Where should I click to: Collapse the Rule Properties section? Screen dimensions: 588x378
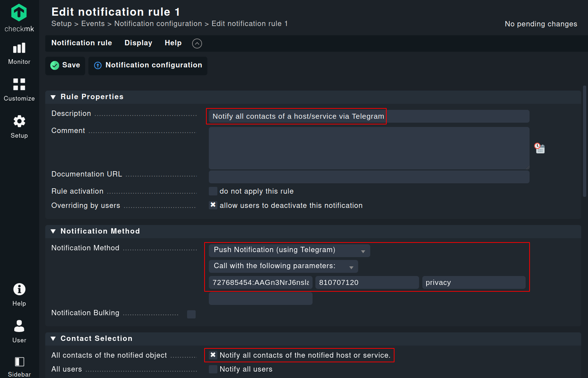point(53,97)
